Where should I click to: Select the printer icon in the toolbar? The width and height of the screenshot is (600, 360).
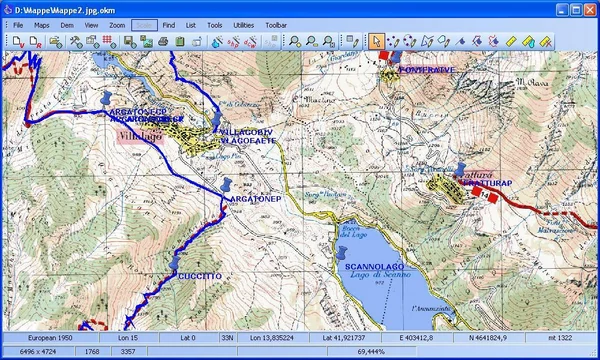coord(163,41)
